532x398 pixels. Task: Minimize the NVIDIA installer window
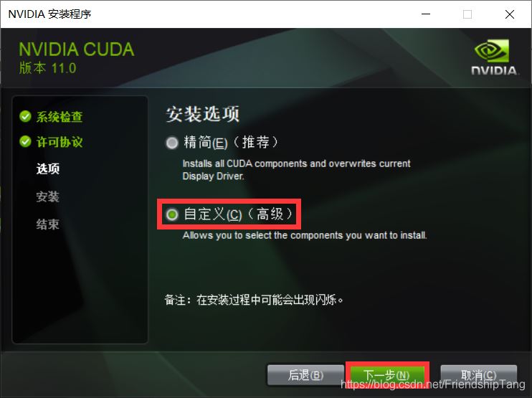[426, 14]
